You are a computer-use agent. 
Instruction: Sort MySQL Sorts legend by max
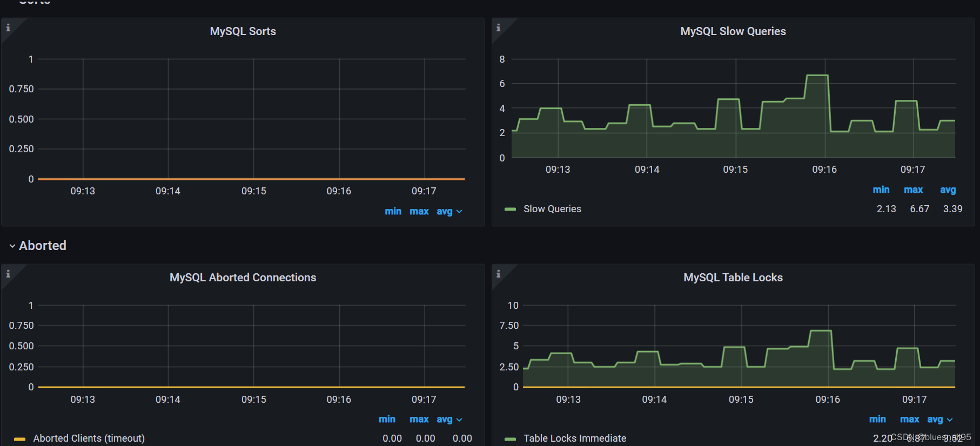[x=419, y=211]
